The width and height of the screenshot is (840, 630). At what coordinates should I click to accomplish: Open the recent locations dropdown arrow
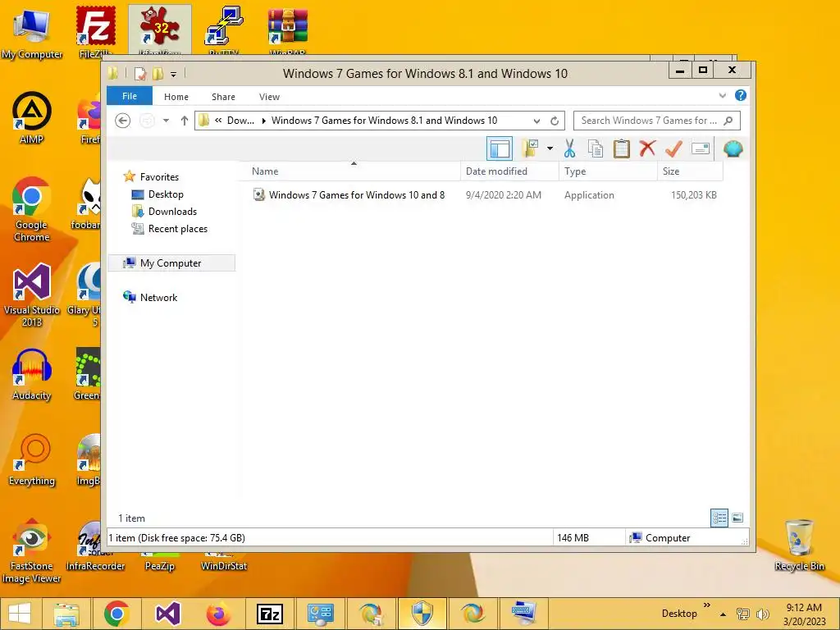166,121
